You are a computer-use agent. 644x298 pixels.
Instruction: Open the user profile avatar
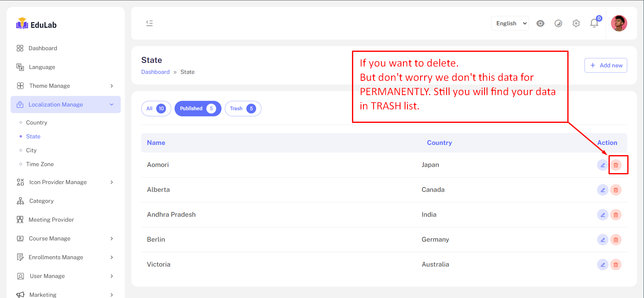point(619,23)
